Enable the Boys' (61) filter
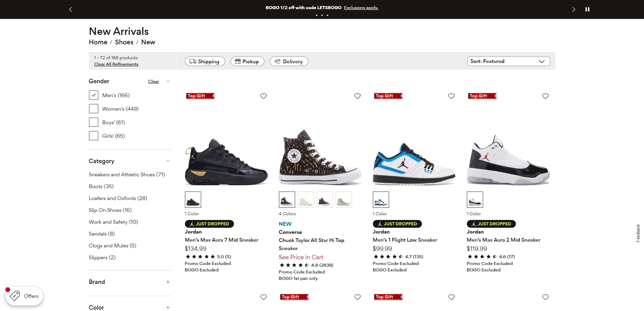 tap(93, 122)
